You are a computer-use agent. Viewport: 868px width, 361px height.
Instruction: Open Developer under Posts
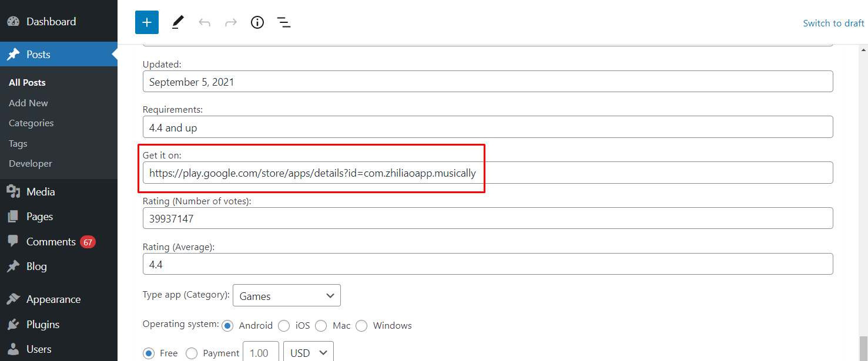pos(31,164)
